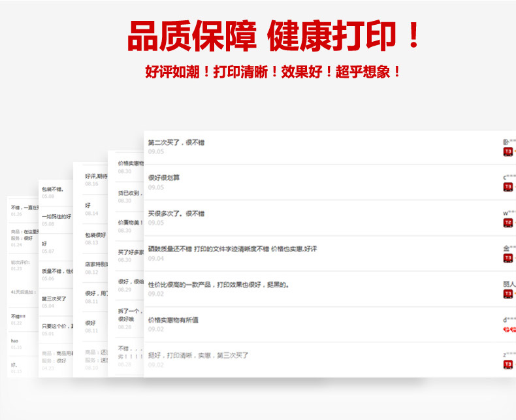The width and height of the screenshot is (516, 420).
Task: Click review starting 很好，很给 dated 08.29
Action: 131,282
